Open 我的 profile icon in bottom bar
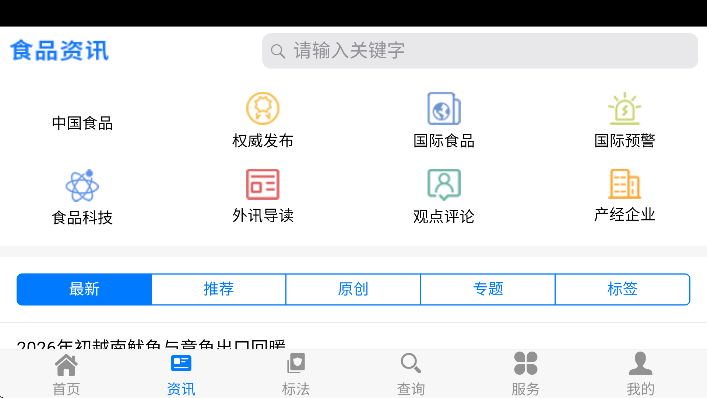This screenshot has height=398, width=707. point(640,363)
